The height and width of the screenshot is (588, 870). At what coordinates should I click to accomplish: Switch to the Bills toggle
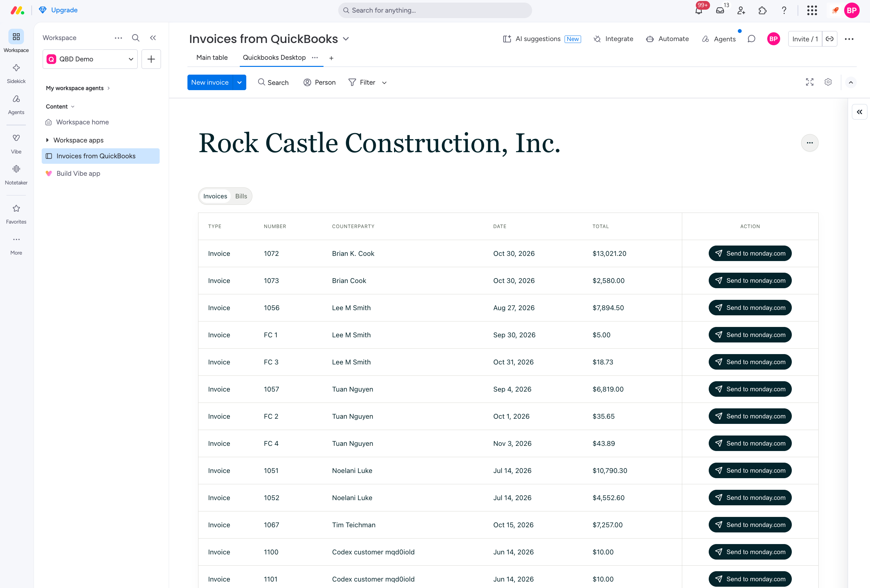click(241, 196)
